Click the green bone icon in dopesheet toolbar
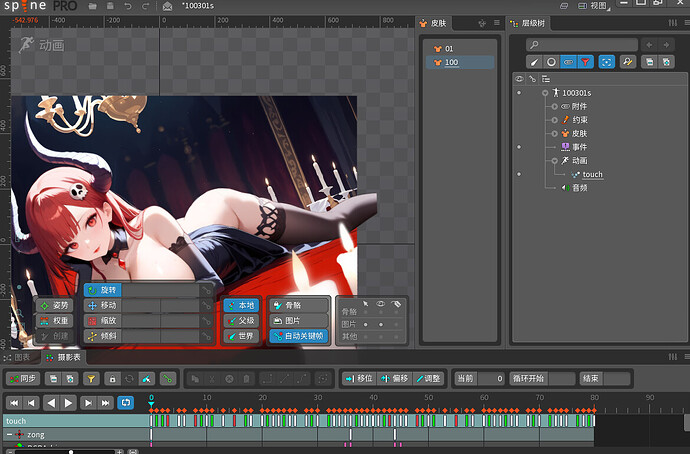The height and width of the screenshot is (454, 690). (x=168, y=379)
